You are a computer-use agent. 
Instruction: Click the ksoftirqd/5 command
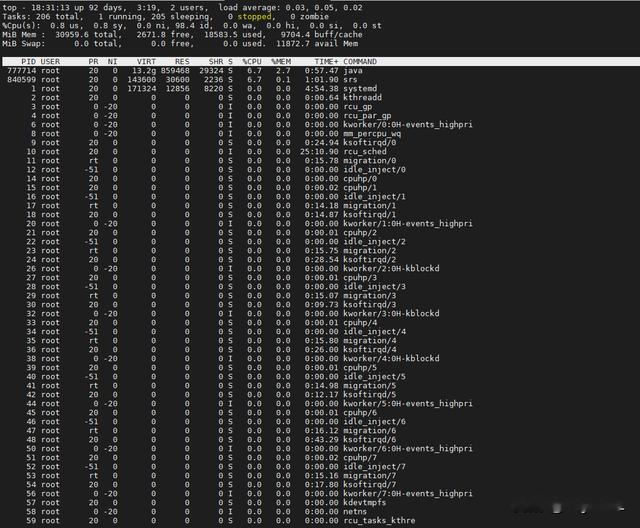point(369,394)
